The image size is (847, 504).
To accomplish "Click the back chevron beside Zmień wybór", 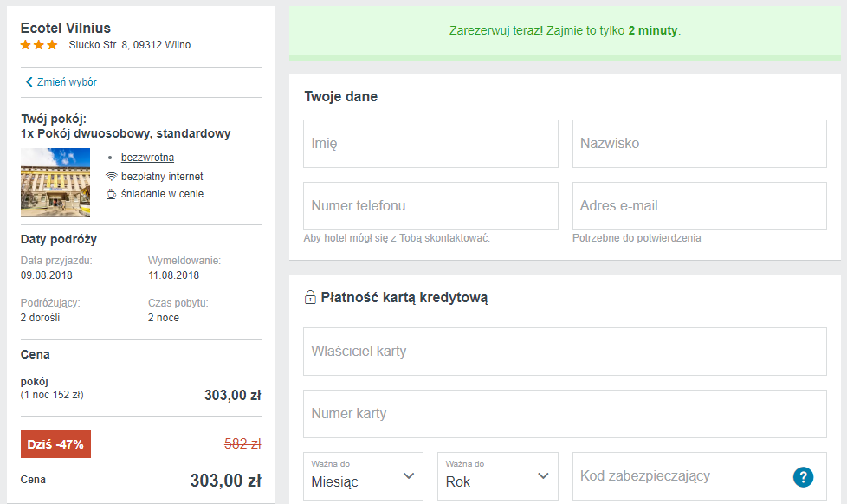I will click(x=29, y=82).
